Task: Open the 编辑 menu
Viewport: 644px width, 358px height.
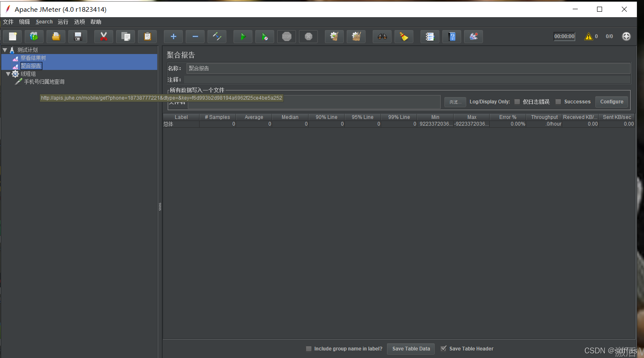Action: click(24, 22)
